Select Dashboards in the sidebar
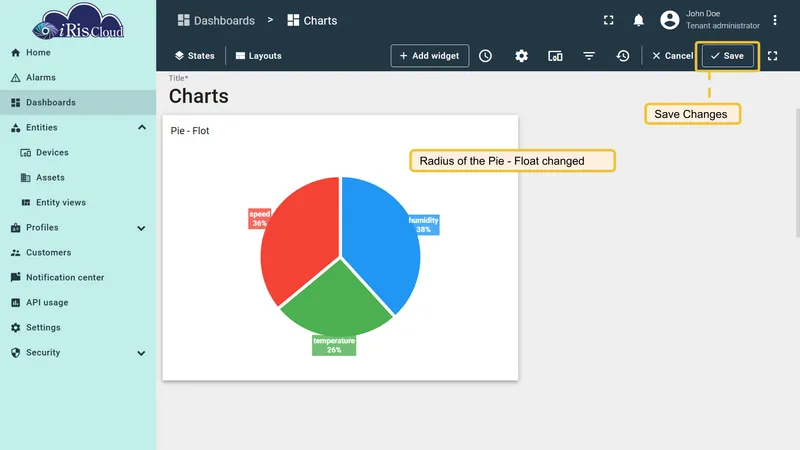This screenshot has height=450, width=800. tap(78, 103)
